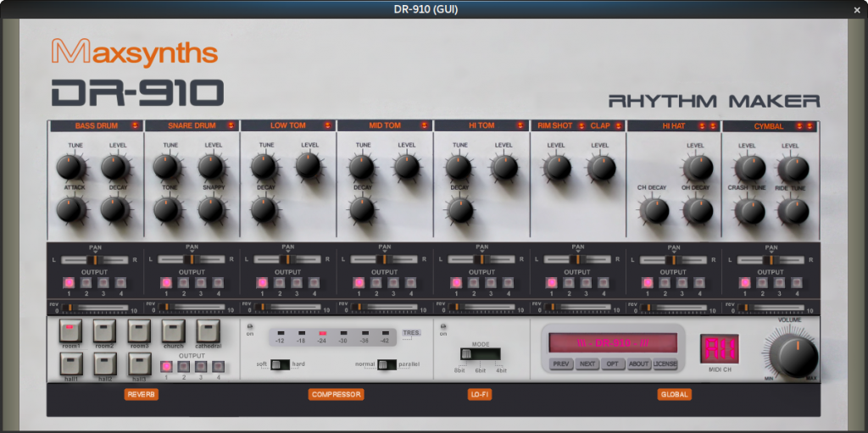Select the Hi Tom TUNE knob

coord(459,167)
